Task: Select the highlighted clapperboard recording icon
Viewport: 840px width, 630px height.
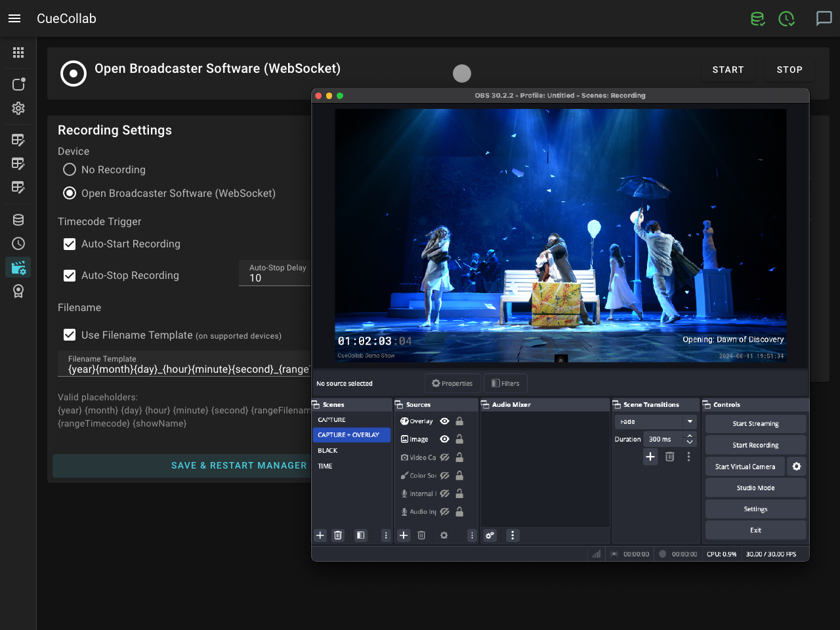Action: (18, 267)
